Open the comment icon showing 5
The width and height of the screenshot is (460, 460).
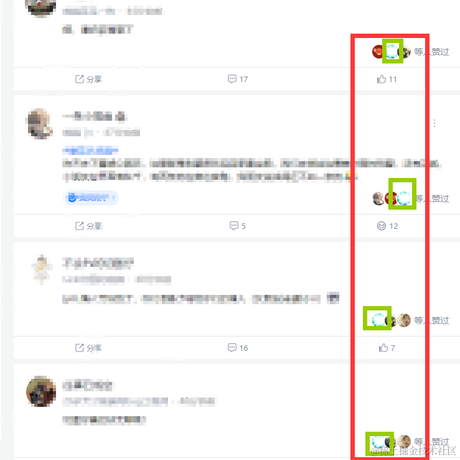(x=238, y=226)
